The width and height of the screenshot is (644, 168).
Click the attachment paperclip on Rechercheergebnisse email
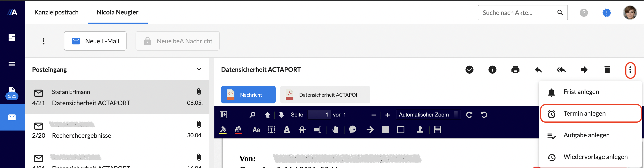pyautogui.click(x=199, y=124)
